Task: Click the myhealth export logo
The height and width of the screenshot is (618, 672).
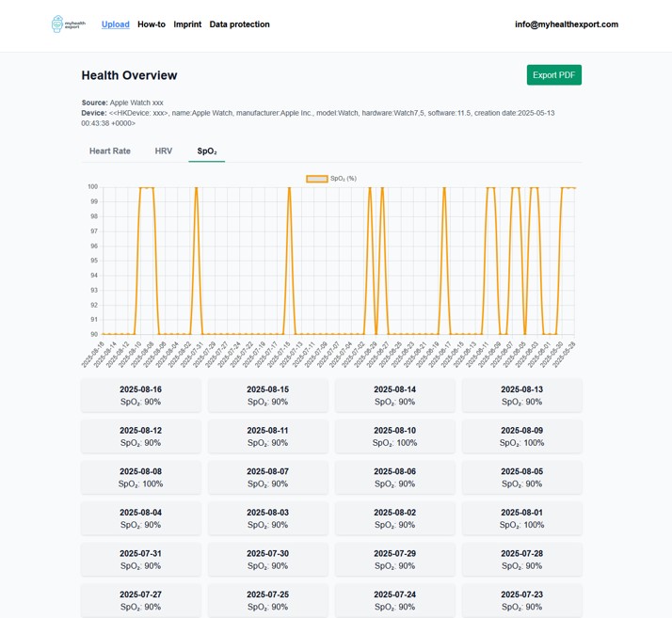Action: tap(68, 24)
